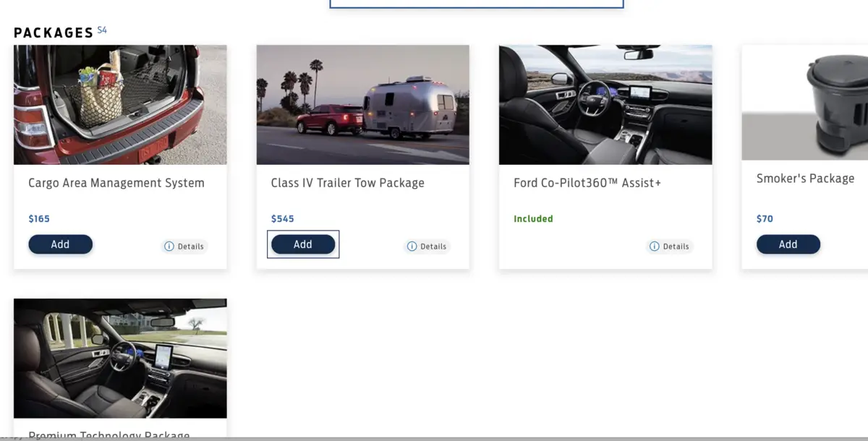Click the $70 price text

click(x=765, y=218)
